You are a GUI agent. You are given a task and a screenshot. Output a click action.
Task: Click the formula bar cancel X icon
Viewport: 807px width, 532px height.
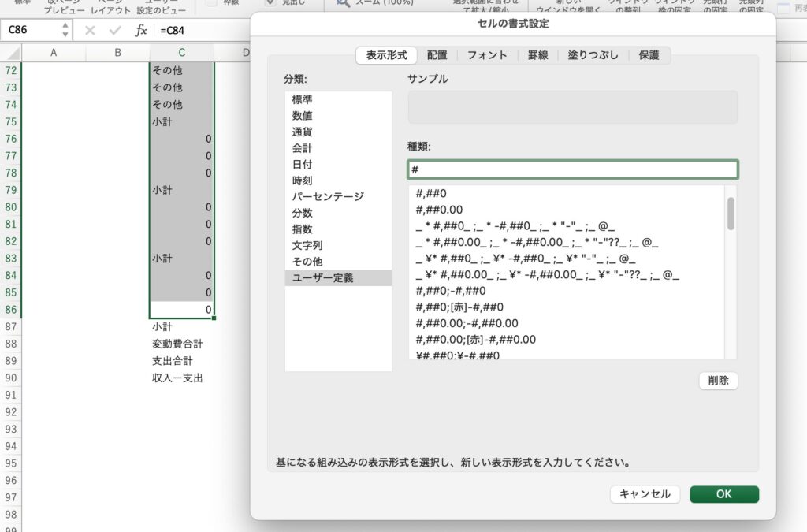(x=90, y=30)
